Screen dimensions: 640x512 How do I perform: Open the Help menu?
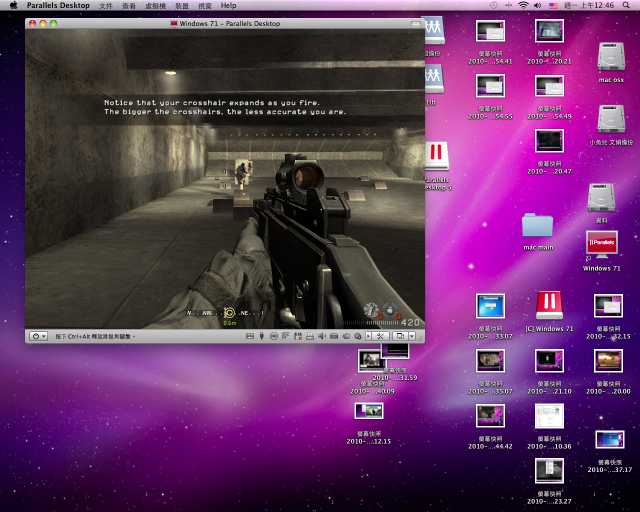point(228,5)
